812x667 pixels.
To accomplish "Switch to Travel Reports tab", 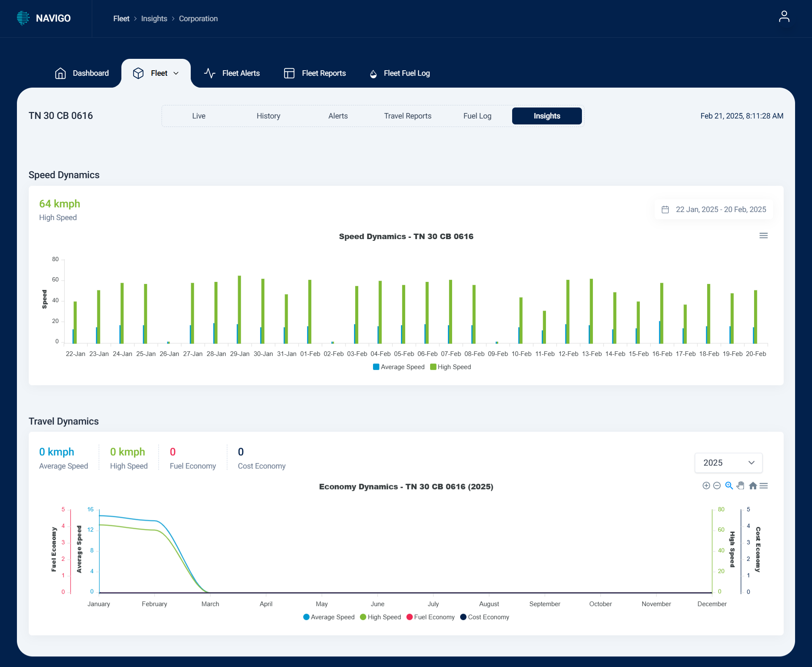I will tap(407, 116).
